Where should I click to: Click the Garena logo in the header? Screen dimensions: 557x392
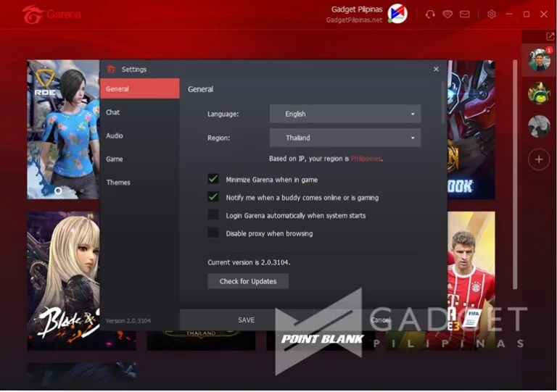pos(51,14)
